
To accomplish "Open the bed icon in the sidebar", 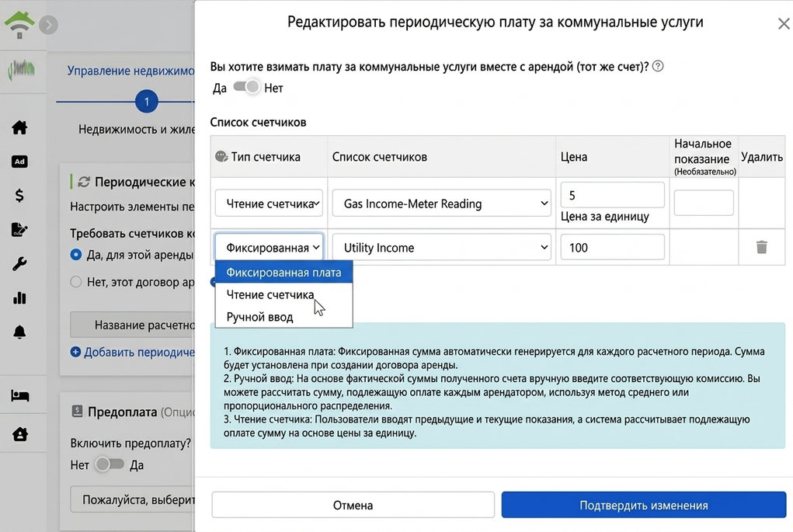I will [19, 395].
